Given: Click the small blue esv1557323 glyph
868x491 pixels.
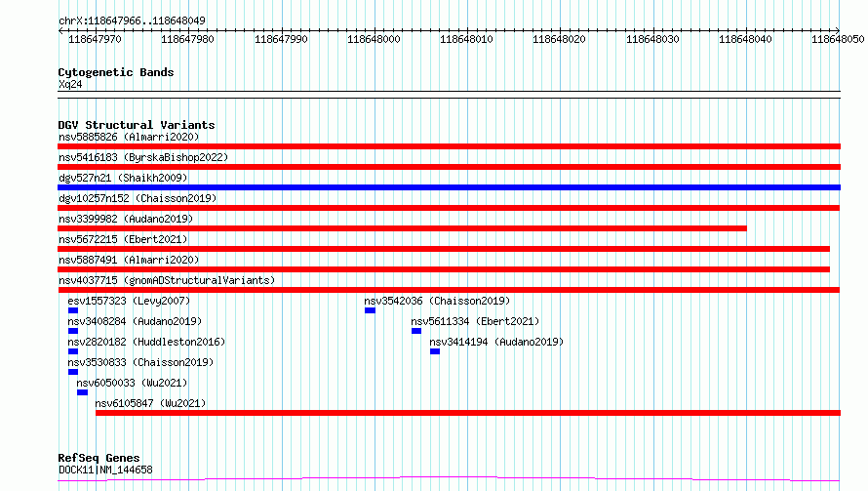Looking at the screenshot, I should [73, 310].
